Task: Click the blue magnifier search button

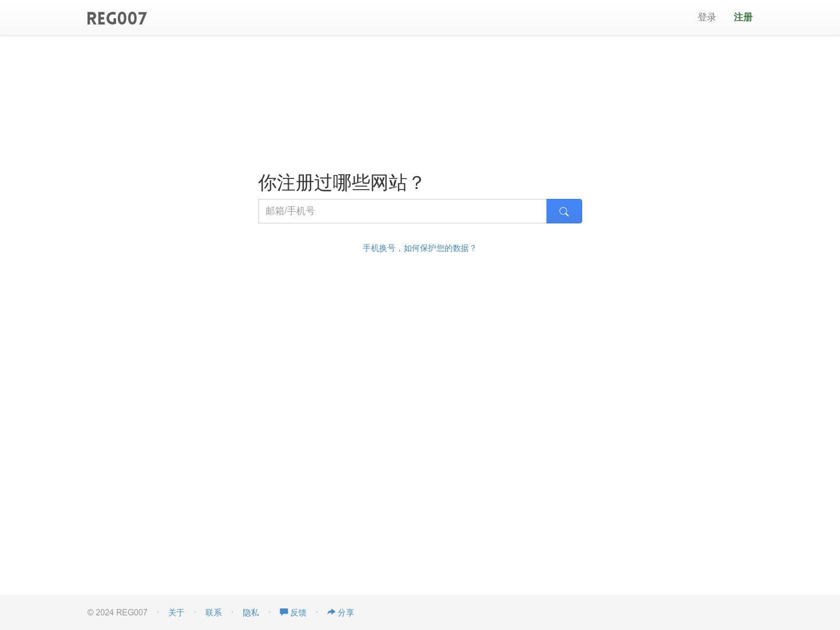Action: [564, 211]
